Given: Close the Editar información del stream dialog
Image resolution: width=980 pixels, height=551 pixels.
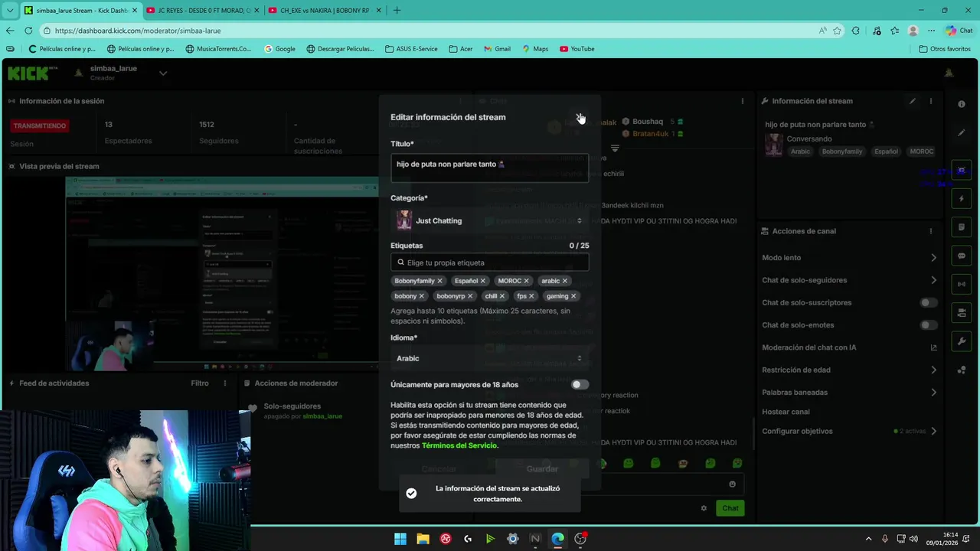Looking at the screenshot, I should pyautogui.click(x=579, y=117).
